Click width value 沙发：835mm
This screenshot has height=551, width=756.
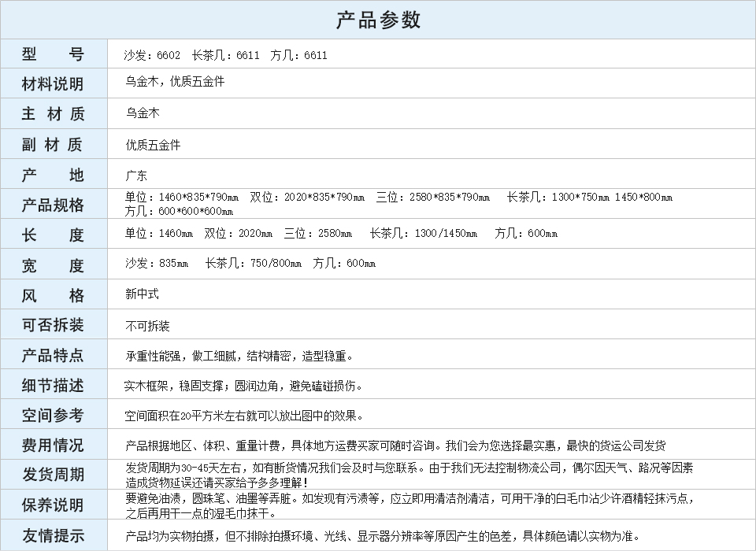click(x=157, y=263)
